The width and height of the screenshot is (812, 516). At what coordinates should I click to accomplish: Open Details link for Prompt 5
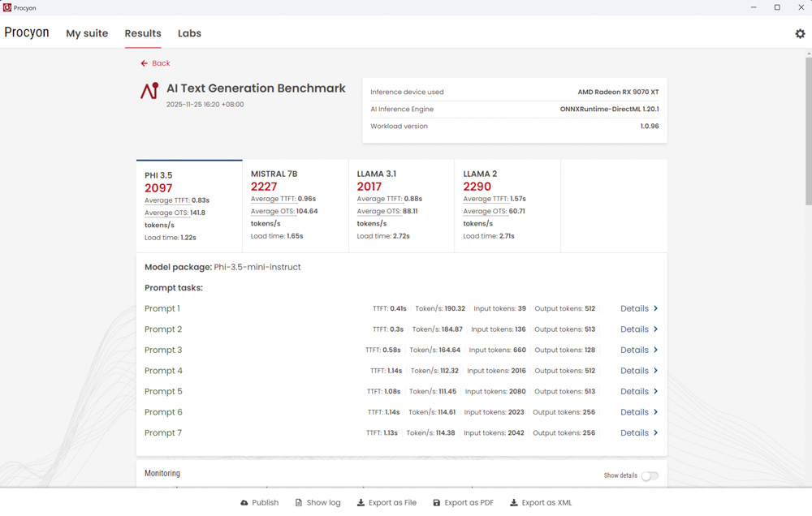634,392
